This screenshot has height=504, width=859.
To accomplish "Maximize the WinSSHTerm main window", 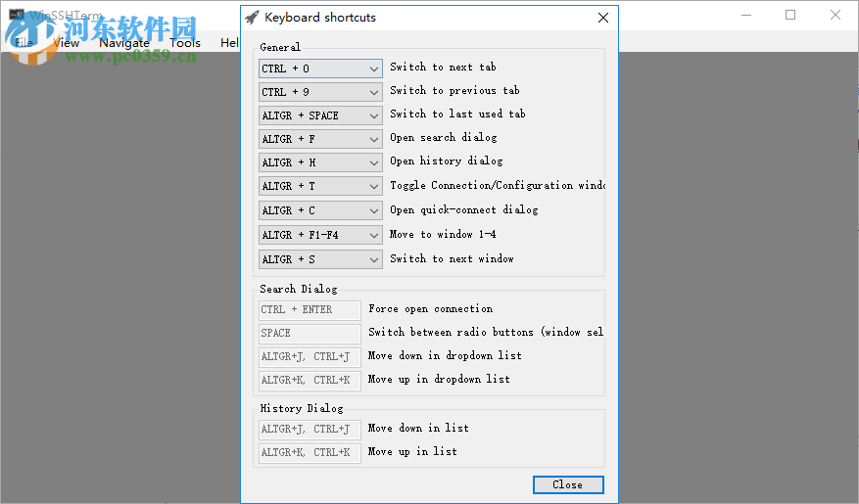I will coord(790,16).
